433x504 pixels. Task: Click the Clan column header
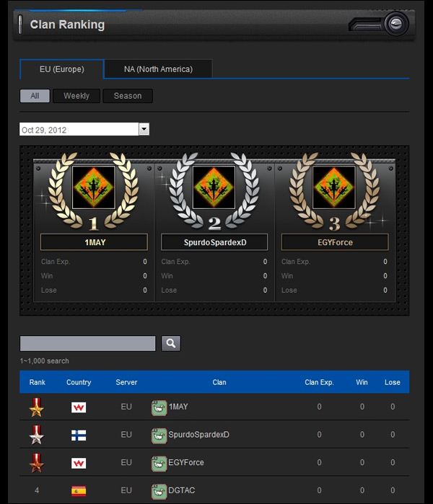[219, 382]
